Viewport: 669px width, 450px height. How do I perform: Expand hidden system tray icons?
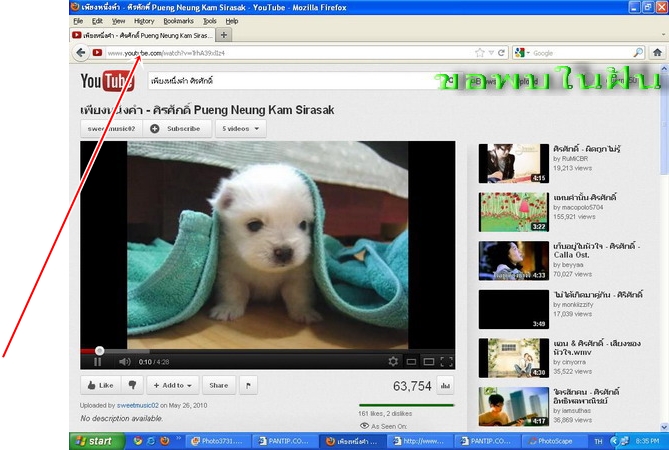[x=614, y=441]
